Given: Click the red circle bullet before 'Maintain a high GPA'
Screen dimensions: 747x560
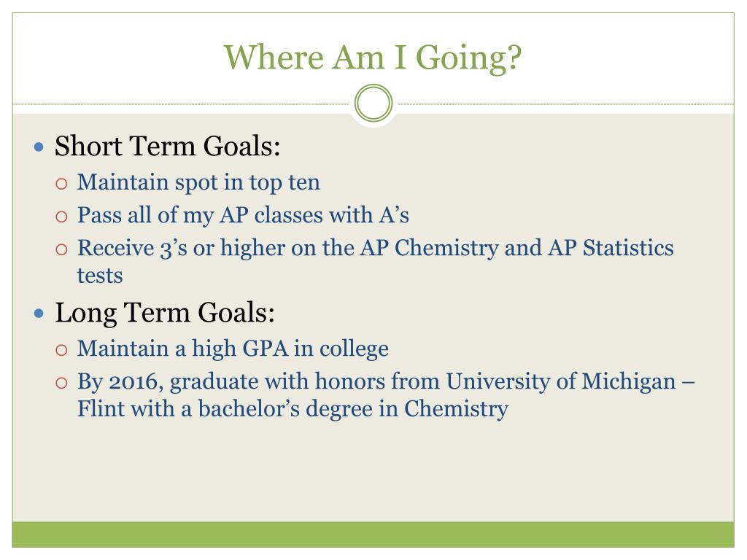Looking at the screenshot, I should (61, 351).
